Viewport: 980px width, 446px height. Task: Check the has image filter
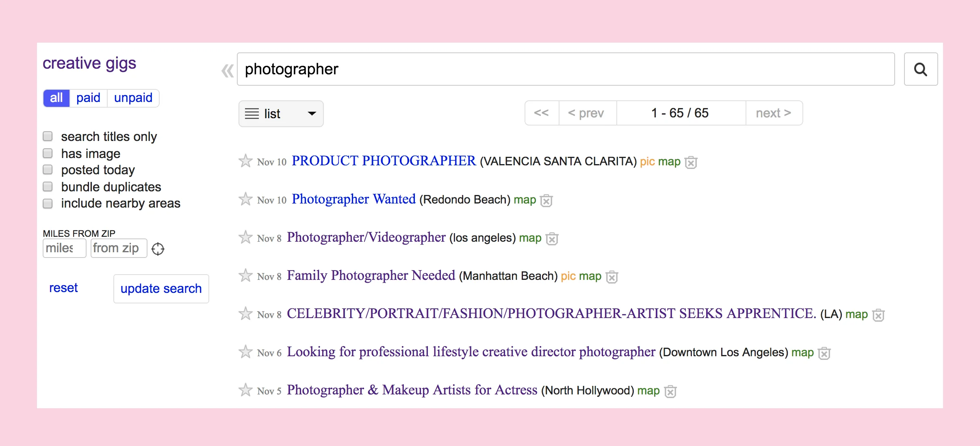point(48,153)
